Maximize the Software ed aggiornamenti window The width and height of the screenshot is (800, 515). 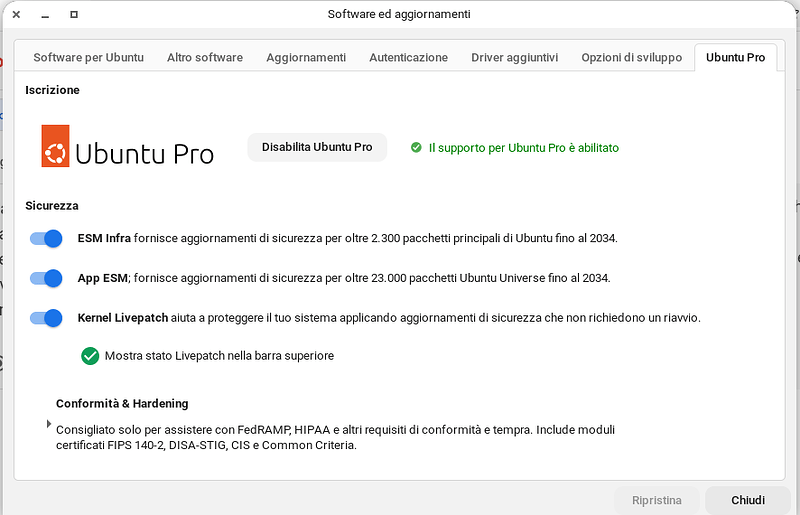74,14
